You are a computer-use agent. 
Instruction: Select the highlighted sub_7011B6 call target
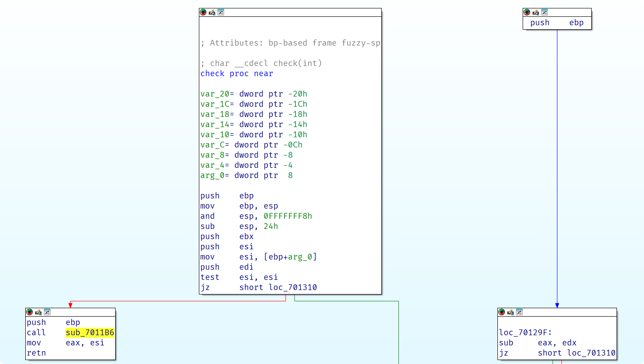pyautogui.click(x=90, y=333)
